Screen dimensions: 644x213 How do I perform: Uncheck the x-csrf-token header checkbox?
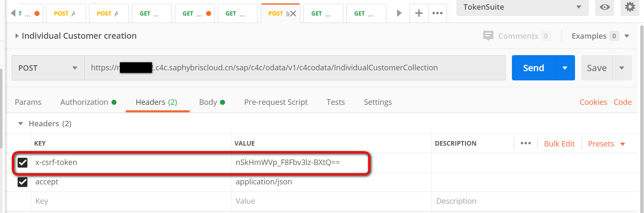23,162
